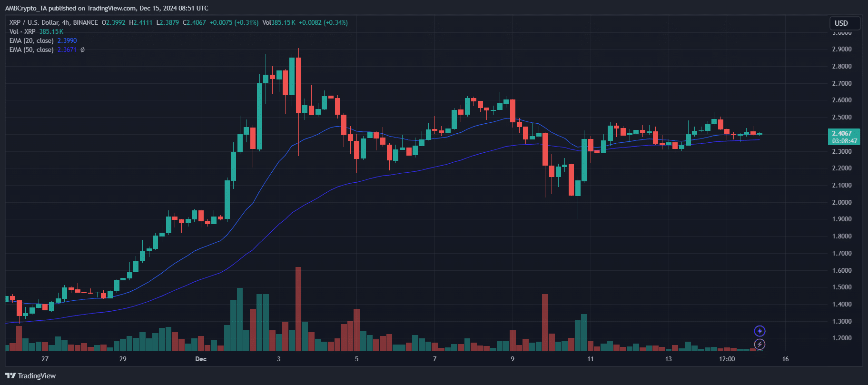Viewport: 868px width, 385px height.
Task: Click the open value O2.3992
Action: [x=114, y=22]
